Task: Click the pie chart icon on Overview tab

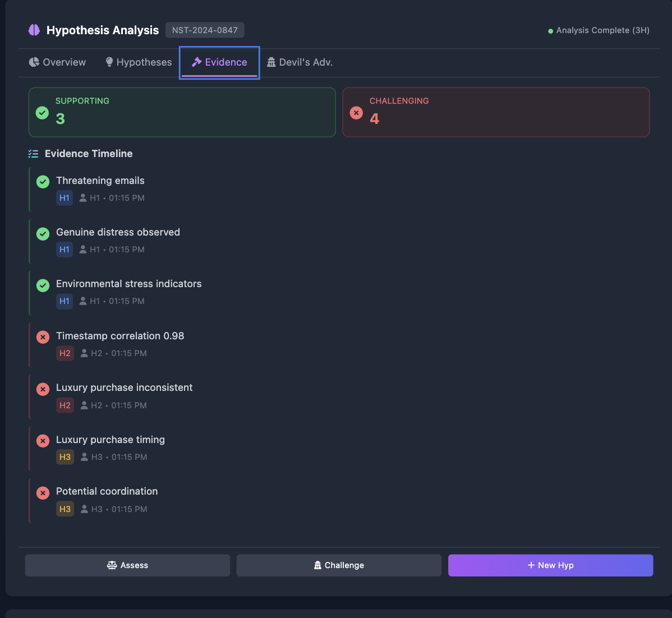Action: point(34,62)
